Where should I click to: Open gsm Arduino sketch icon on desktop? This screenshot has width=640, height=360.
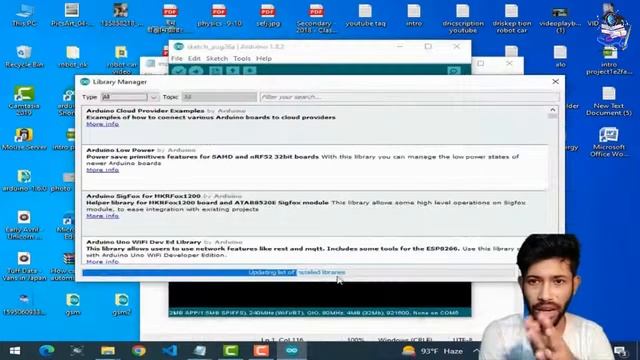click(x=73, y=304)
